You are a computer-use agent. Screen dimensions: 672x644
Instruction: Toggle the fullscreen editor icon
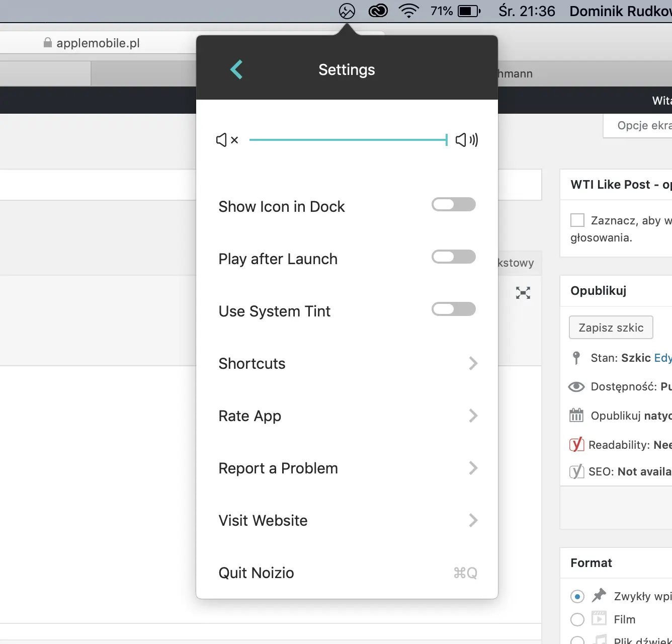point(523,293)
